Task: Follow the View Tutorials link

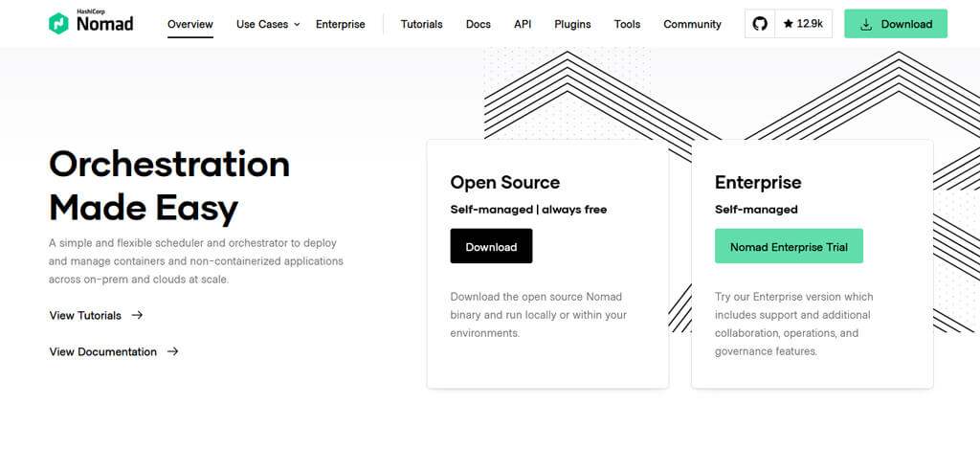Action: [96, 315]
